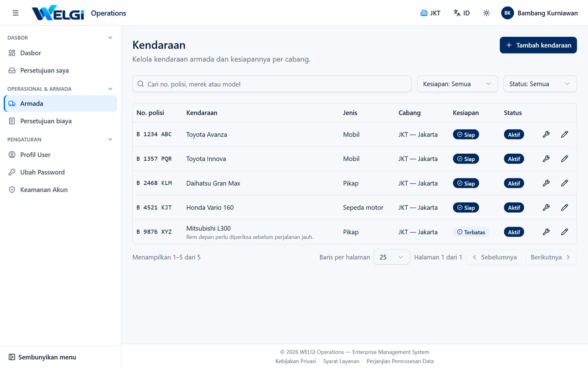Image resolution: width=588 pixels, height=368 pixels.
Task: Click Tambah kendaraan button
Action: 538,45
